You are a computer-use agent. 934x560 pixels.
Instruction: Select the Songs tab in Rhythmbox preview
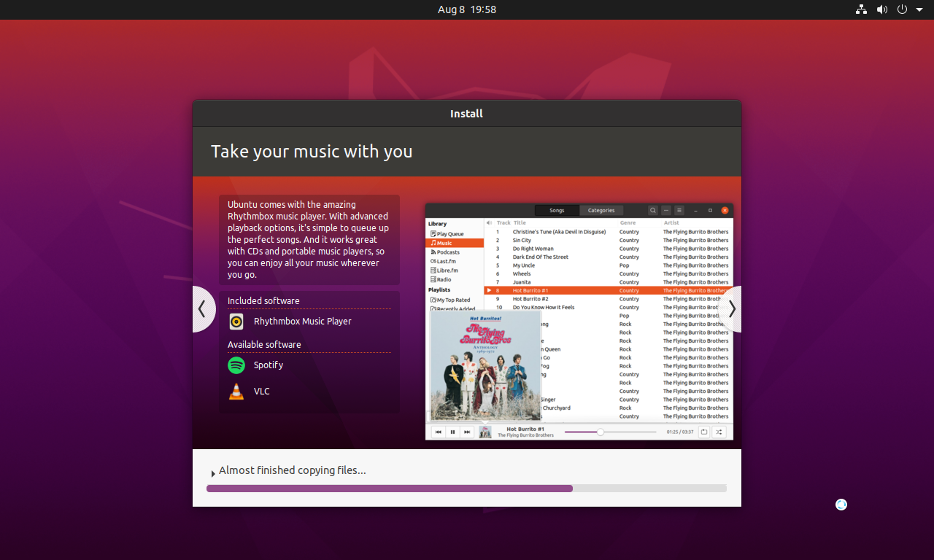pos(557,210)
